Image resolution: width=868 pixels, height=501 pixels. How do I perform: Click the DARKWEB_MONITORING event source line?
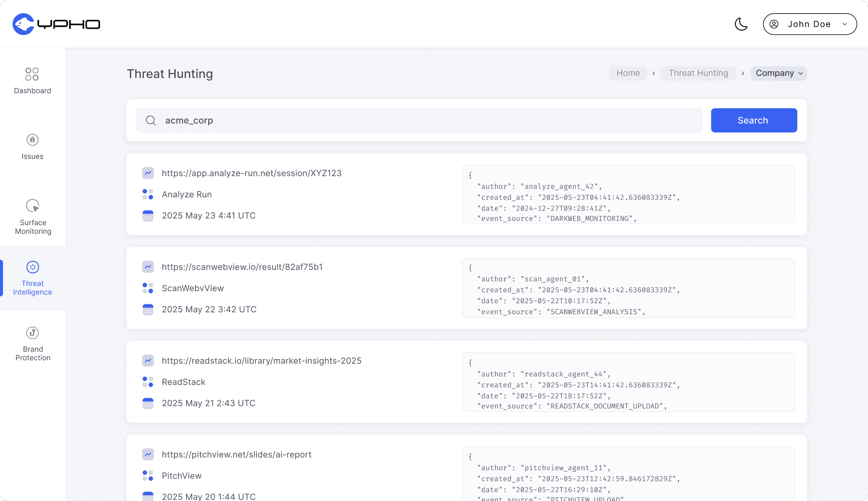click(557, 219)
